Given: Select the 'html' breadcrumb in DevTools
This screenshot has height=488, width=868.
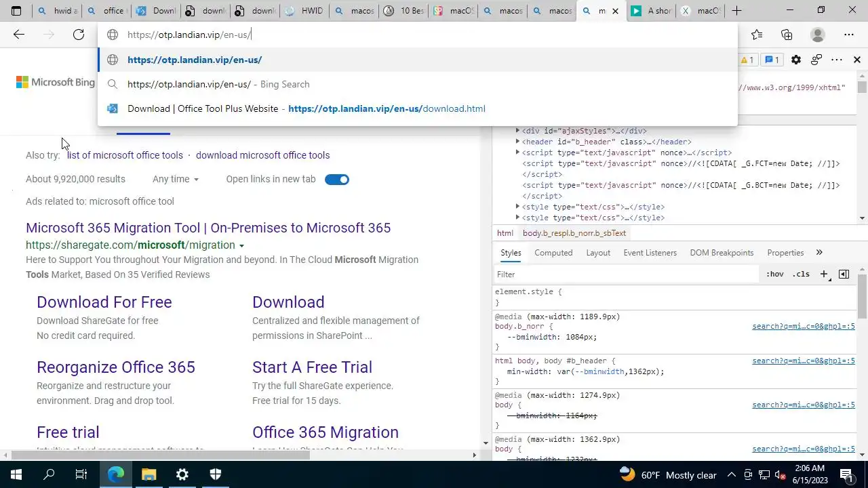Looking at the screenshot, I should click(x=505, y=233).
